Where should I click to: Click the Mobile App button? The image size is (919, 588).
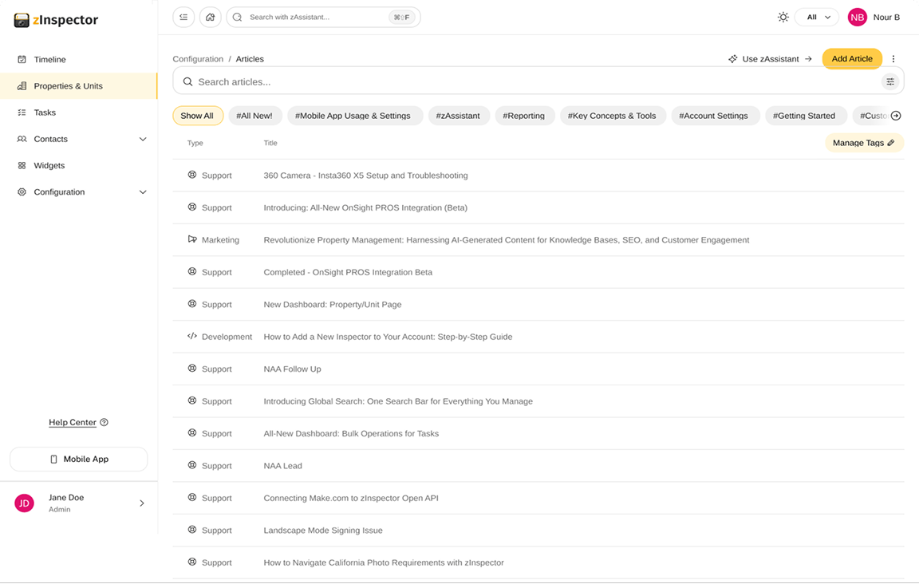pos(78,459)
